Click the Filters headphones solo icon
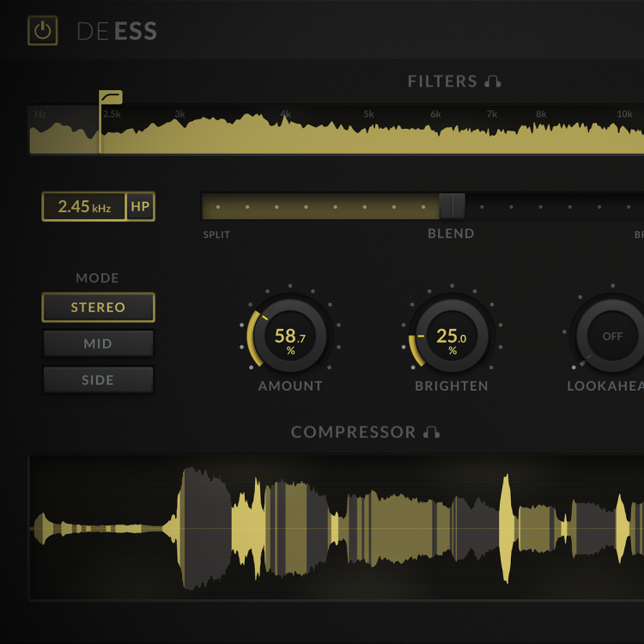This screenshot has width=644, height=644. point(493,82)
